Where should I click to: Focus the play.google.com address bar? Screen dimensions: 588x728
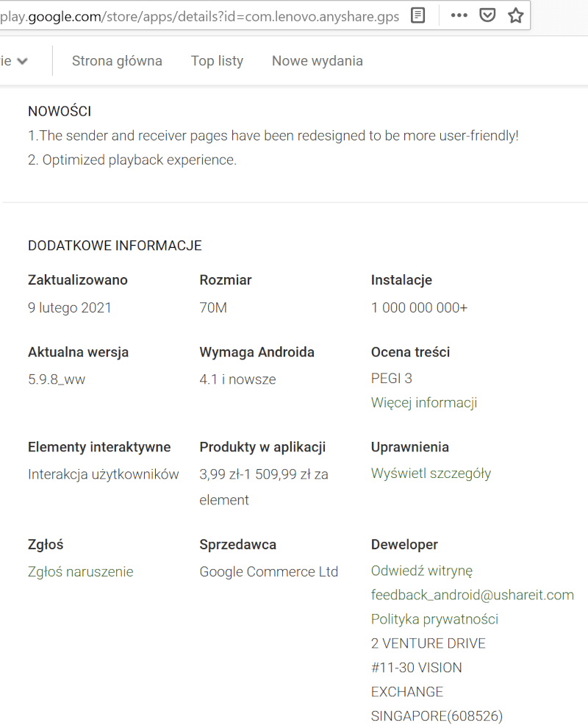click(x=198, y=15)
